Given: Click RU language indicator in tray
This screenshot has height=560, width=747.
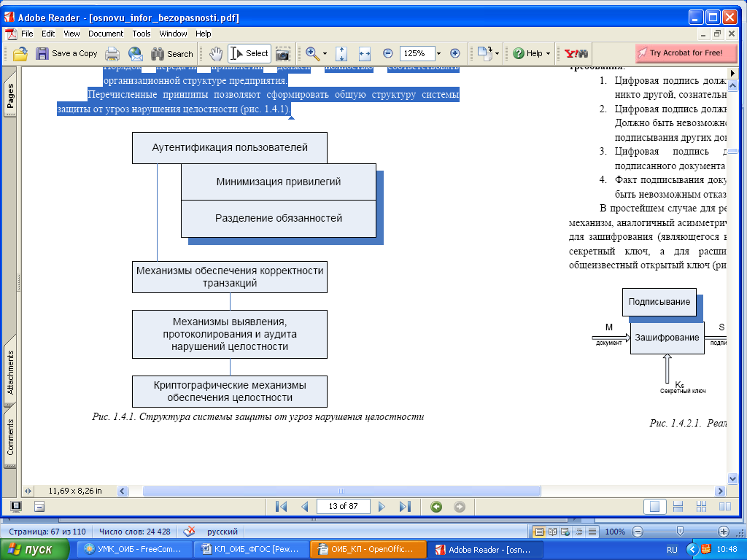Looking at the screenshot, I should [x=672, y=550].
